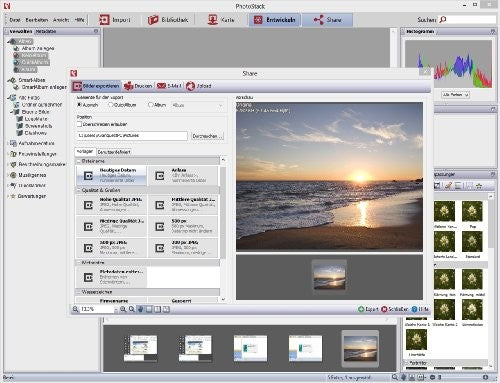Select the QuickAlbum radio button
The image size is (500, 383).
[111, 105]
